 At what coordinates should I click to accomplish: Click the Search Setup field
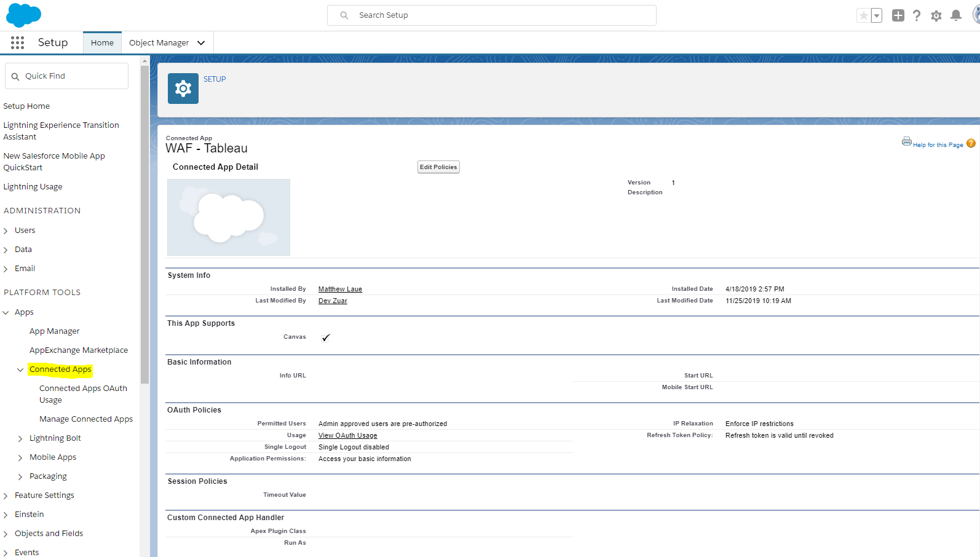point(492,15)
